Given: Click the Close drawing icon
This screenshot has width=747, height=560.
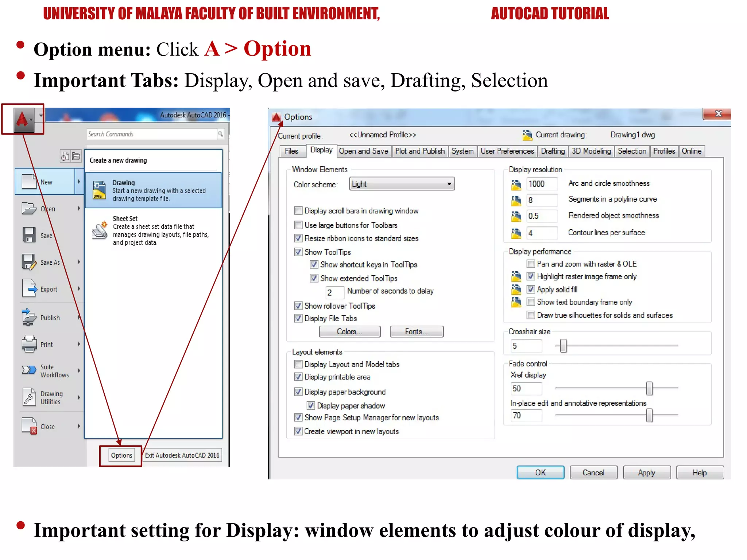Looking at the screenshot, I should (x=29, y=426).
